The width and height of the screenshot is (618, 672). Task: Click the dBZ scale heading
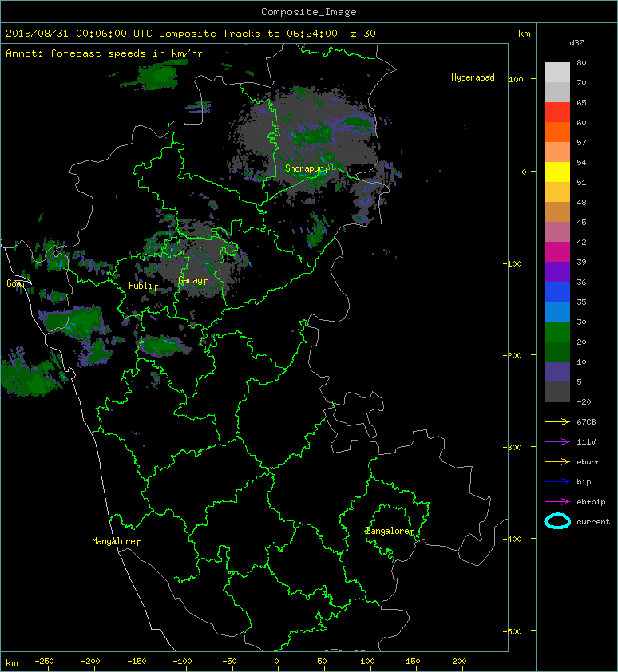(x=576, y=43)
